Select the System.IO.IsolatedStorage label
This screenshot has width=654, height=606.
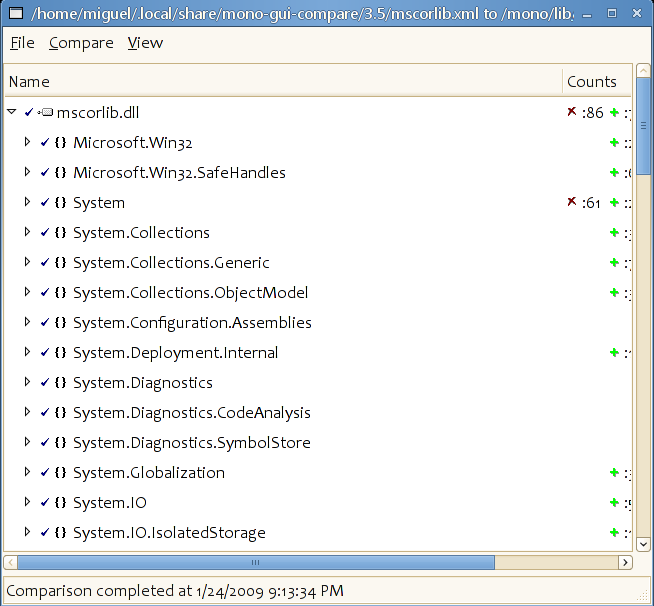point(169,533)
